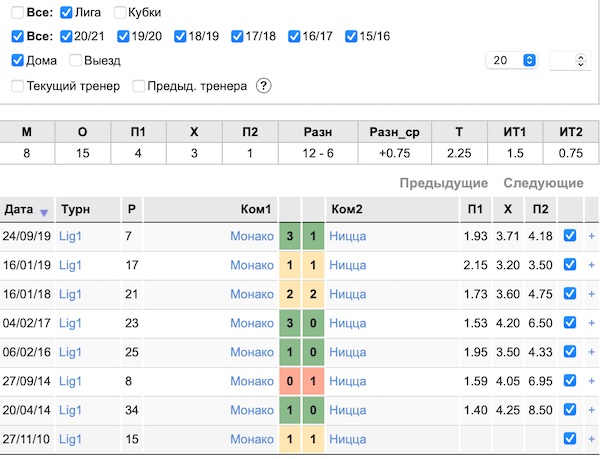Screen dimensions: 600x459
Task: Click plus icon on 27/11/10 match row
Action: 591,439
